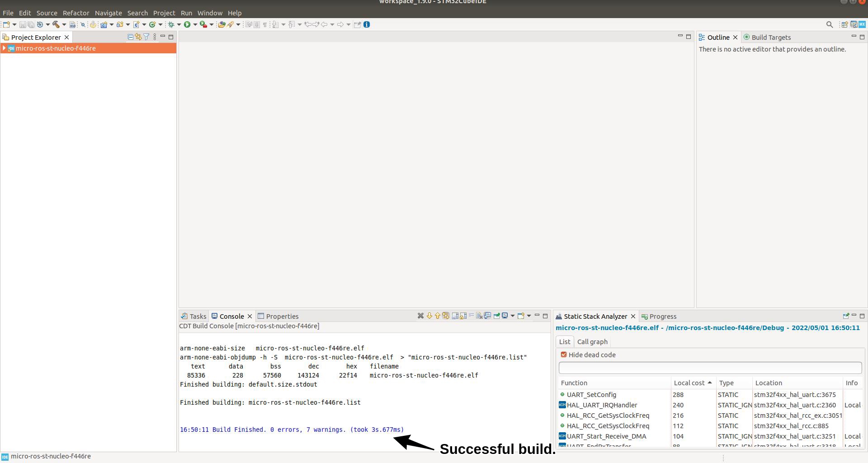Click the Open Perspective icon
The width and height of the screenshot is (868, 463).
(844, 24)
